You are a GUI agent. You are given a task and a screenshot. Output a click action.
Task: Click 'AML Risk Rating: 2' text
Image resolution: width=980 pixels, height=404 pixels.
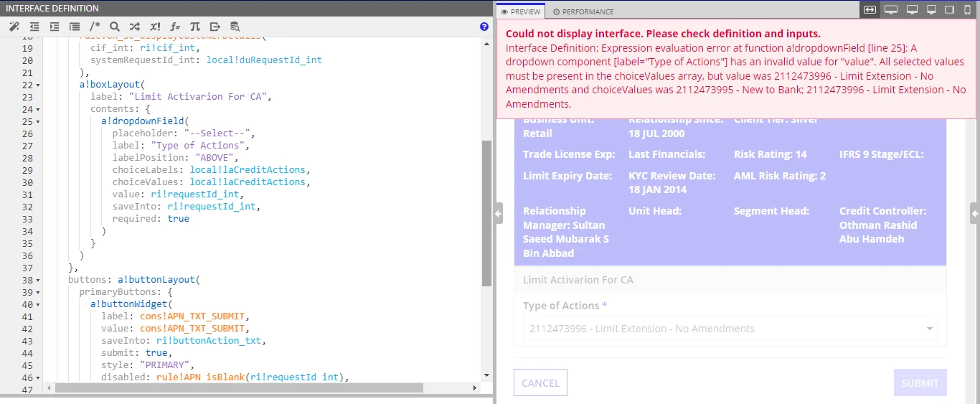point(780,176)
